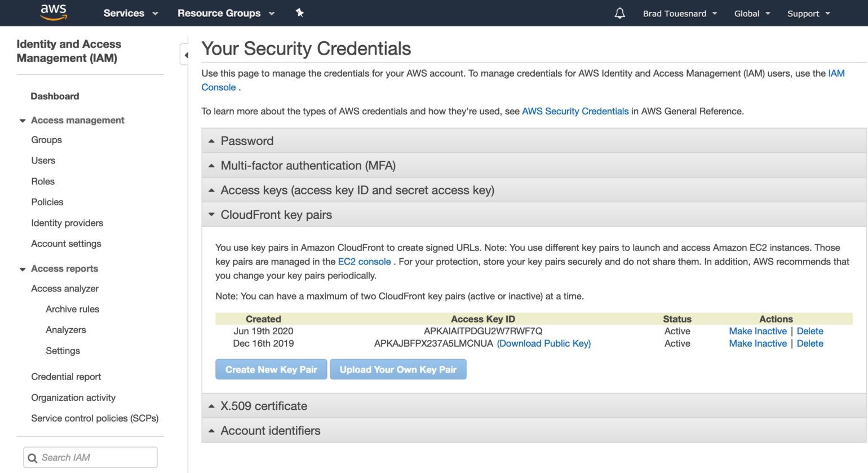The width and height of the screenshot is (868, 473).
Task: Click the Search IAM input field
Action: point(90,457)
